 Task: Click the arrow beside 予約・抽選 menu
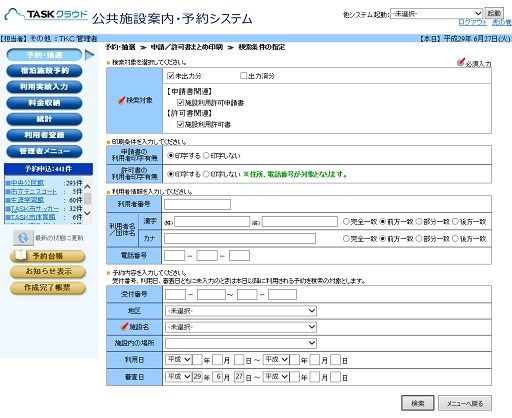click(x=89, y=55)
